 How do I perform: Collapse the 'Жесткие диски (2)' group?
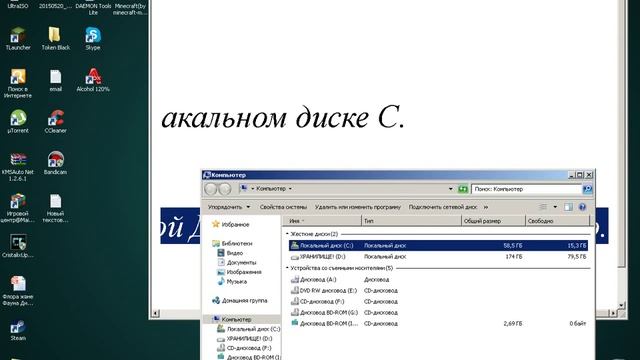287,234
